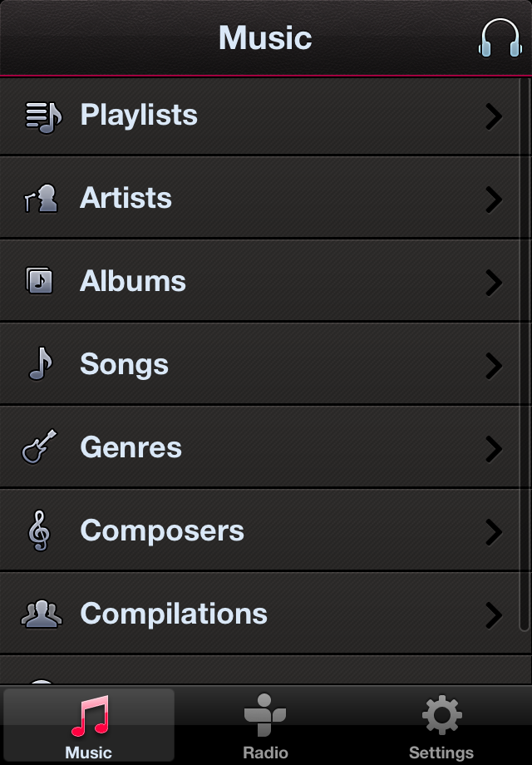Open Songs via its chevron arrow
The width and height of the screenshot is (532, 765).
click(494, 366)
